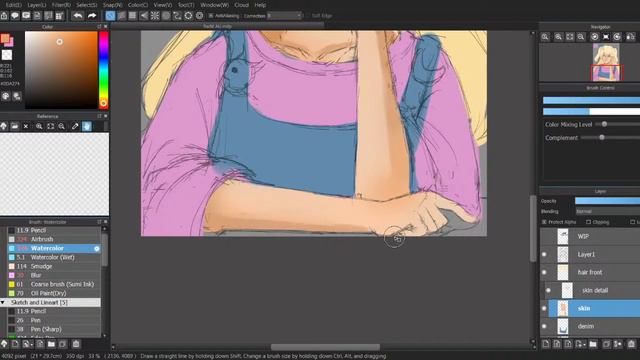This screenshot has height=360, width=640.
Task: Click the snap settings gear icon
Action: click(199, 16)
